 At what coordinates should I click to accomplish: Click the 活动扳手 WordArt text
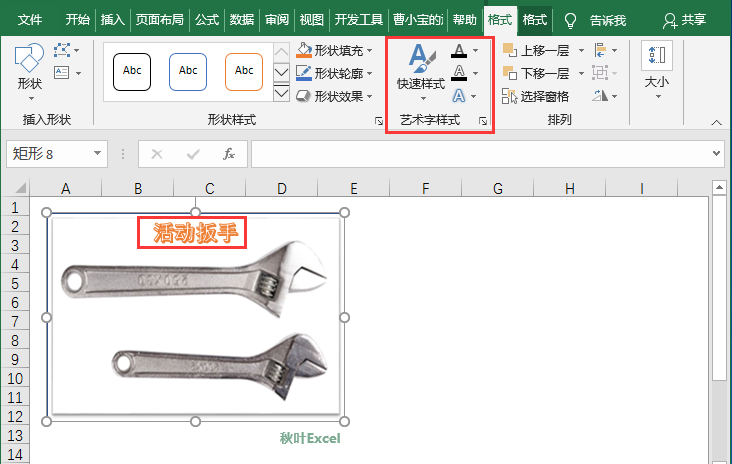pos(195,232)
